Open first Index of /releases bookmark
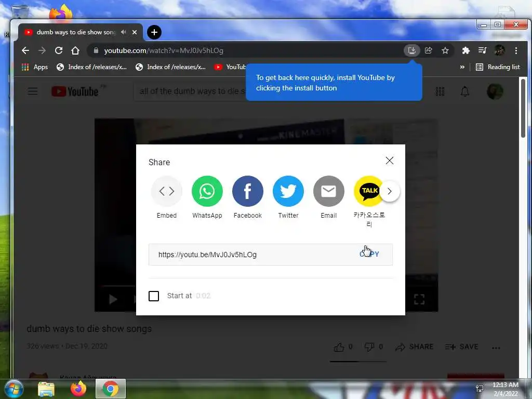Screen dimensions: 532x399 click(x=91, y=67)
